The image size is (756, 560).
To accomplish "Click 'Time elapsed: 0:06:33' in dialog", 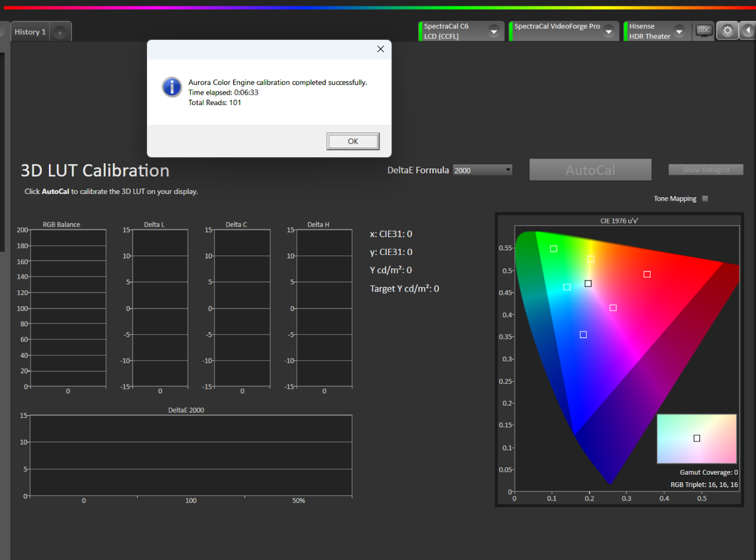I will tap(223, 93).
